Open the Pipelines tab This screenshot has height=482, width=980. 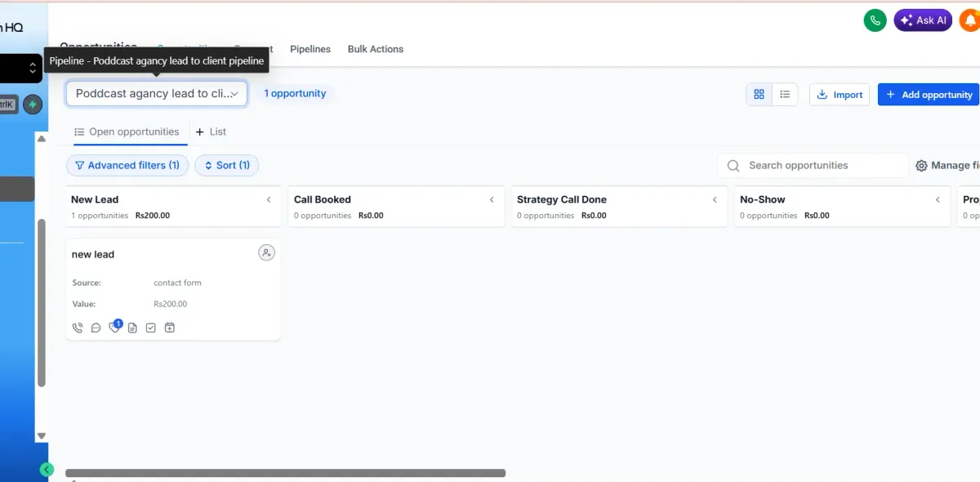click(x=310, y=49)
